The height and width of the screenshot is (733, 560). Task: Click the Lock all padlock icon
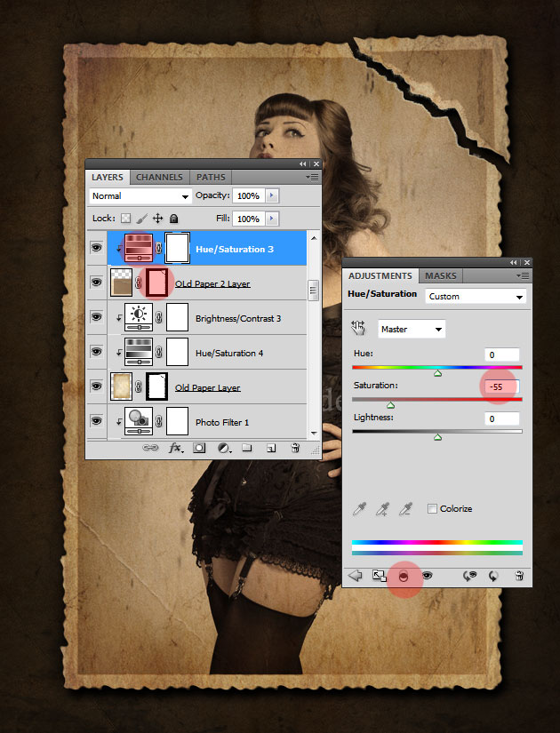coord(173,219)
